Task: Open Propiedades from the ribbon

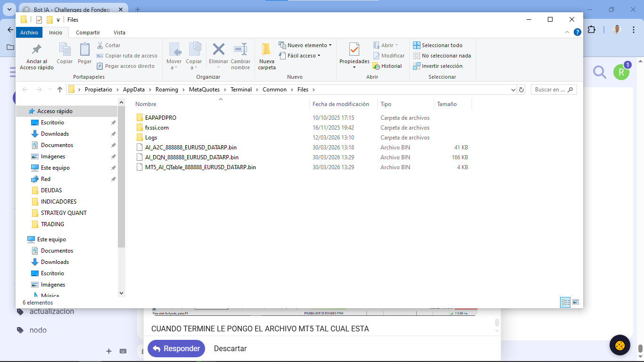Action: [354, 50]
